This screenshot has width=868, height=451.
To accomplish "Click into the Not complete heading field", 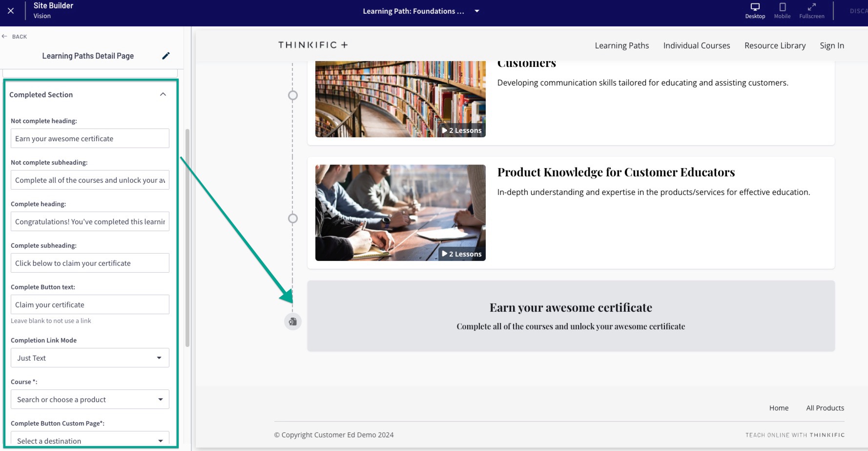I will pos(90,138).
